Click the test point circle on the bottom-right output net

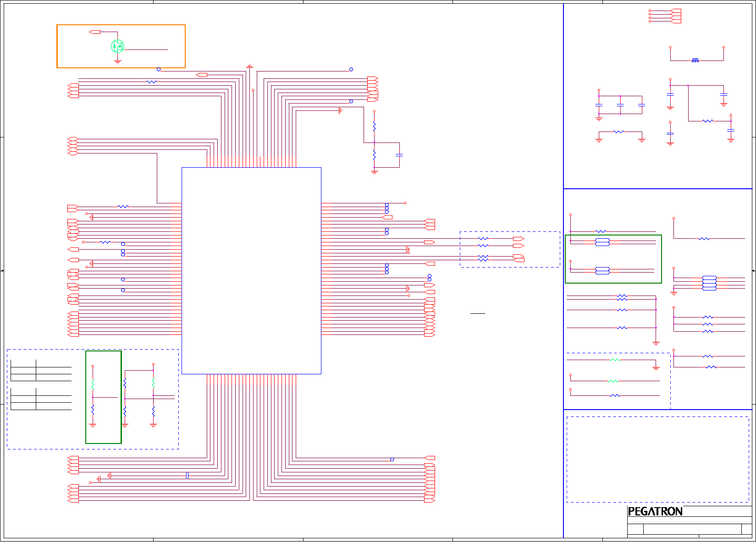click(392, 460)
